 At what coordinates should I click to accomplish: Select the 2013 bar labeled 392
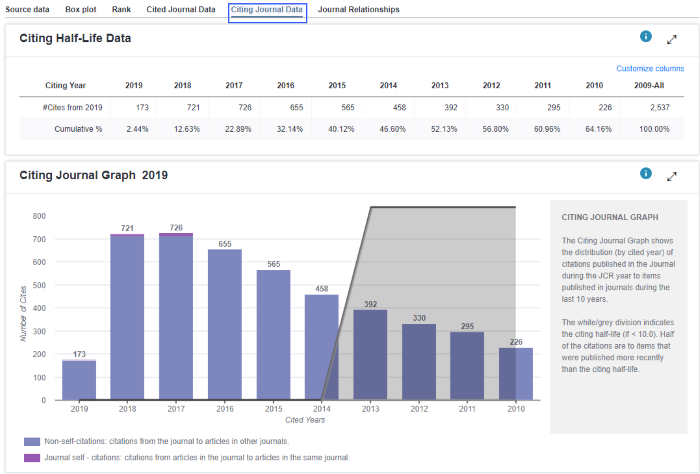tap(370, 355)
